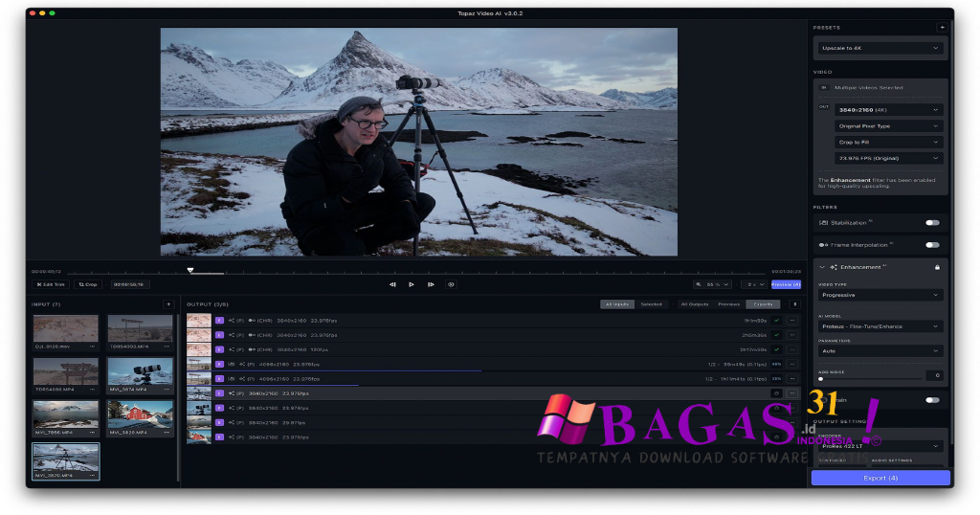
Task: Click the Edit Trim button
Action: pyautogui.click(x=51, y=284)
